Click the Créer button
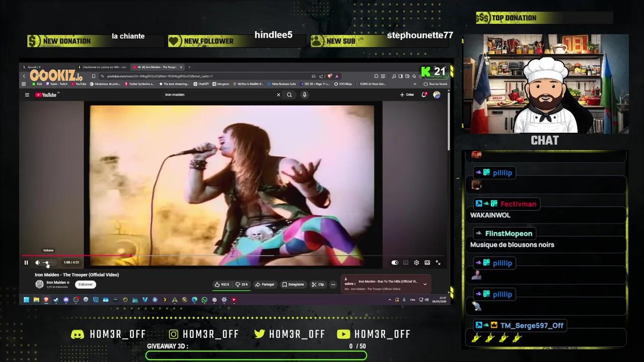The height and width of the screenshot is (362, 644). [x=407, y=95]
